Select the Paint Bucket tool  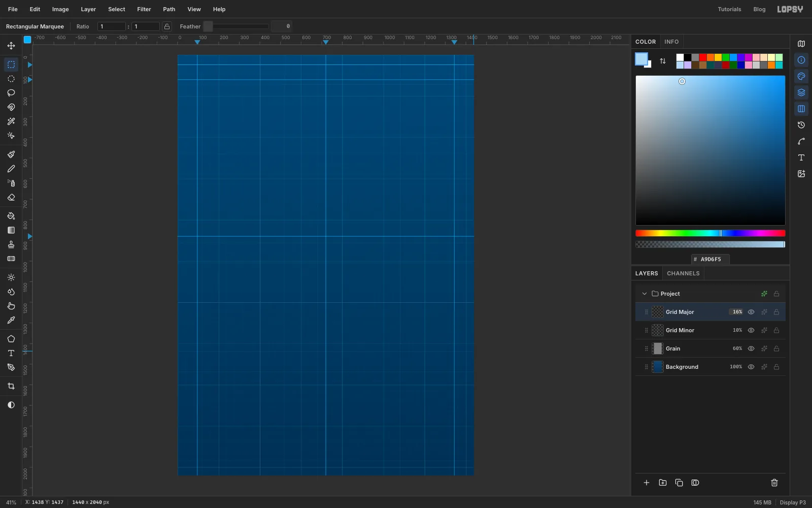[11, 216]
